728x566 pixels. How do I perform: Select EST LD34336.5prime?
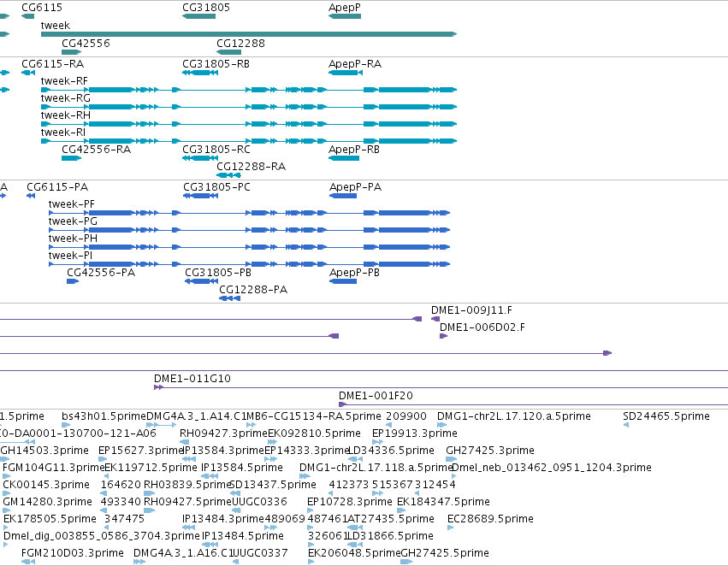click(355, 459)
